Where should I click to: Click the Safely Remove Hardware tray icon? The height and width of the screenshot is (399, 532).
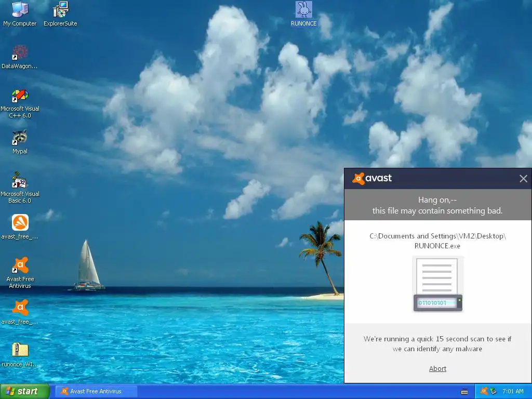pyautogui.click(x=494, y=391)
